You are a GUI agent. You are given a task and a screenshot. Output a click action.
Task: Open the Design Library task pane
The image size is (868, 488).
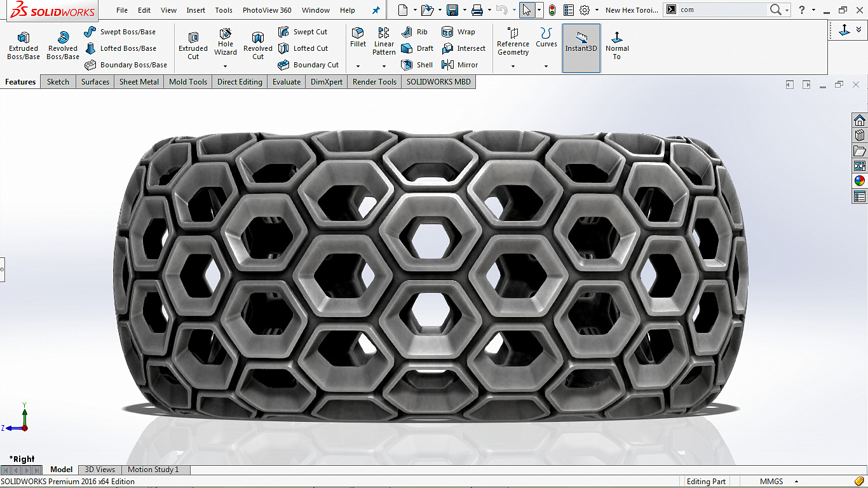coord(859,135)
